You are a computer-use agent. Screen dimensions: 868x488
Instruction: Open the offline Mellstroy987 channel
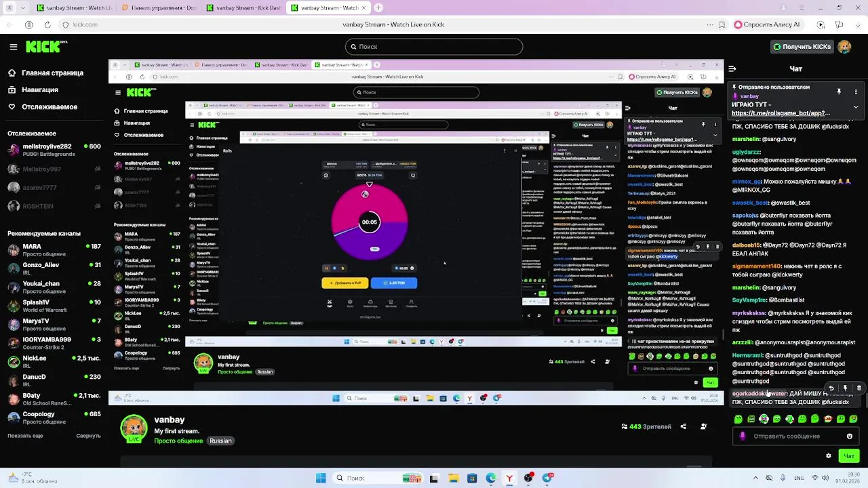tap(54, 169)
